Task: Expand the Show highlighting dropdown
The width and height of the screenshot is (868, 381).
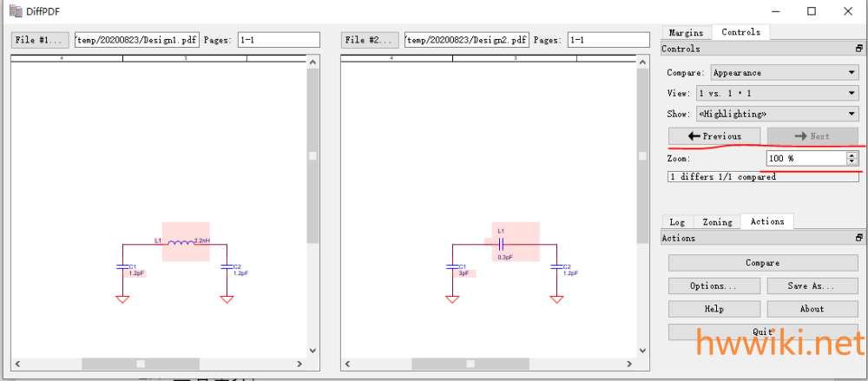Action: coord(777,114)
